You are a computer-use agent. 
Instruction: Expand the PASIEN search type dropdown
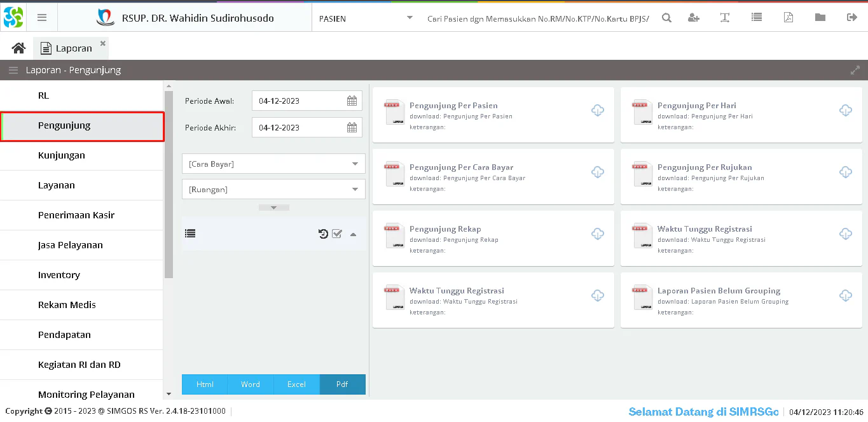pyautogui.click(x=410, y=18)
